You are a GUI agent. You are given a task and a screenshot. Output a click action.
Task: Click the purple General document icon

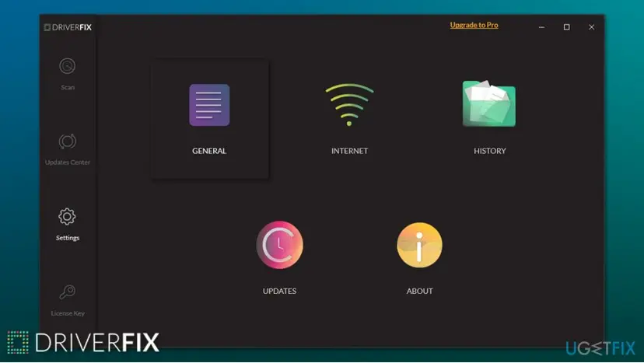coord(209,105)
